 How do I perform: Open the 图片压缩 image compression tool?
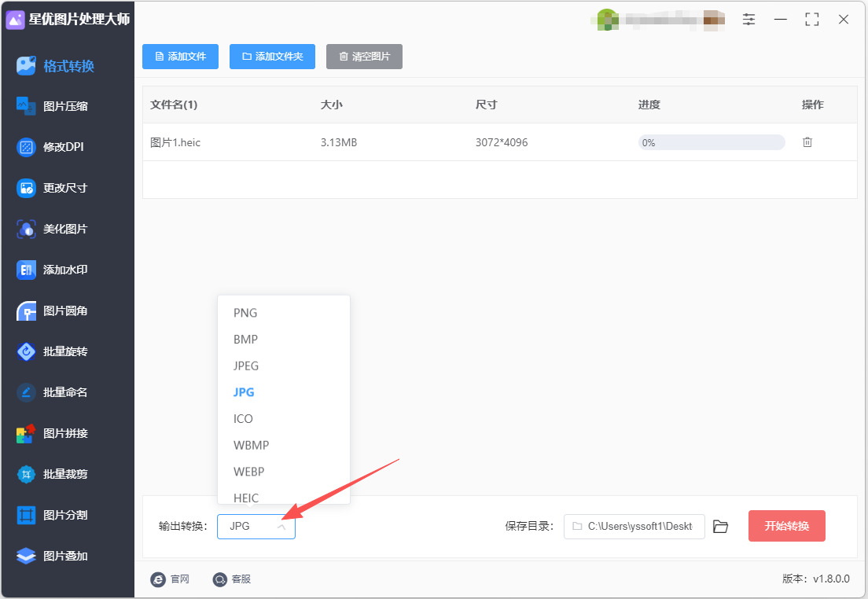click(52, 106)
